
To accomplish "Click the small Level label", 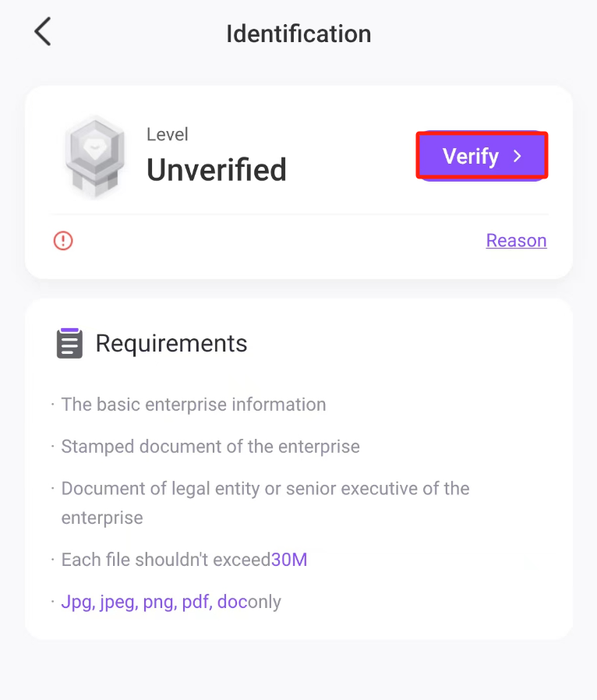I will pyautogui.click(x=168, y=134).
